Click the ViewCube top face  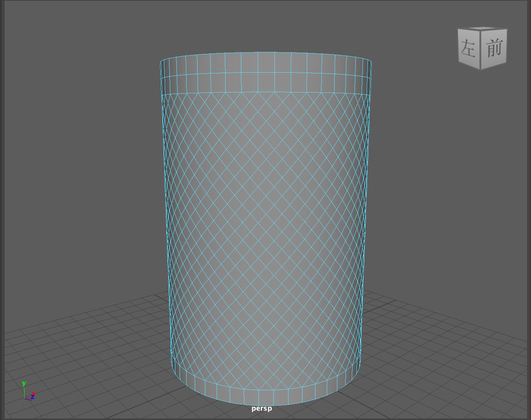[x=483, y=28]
